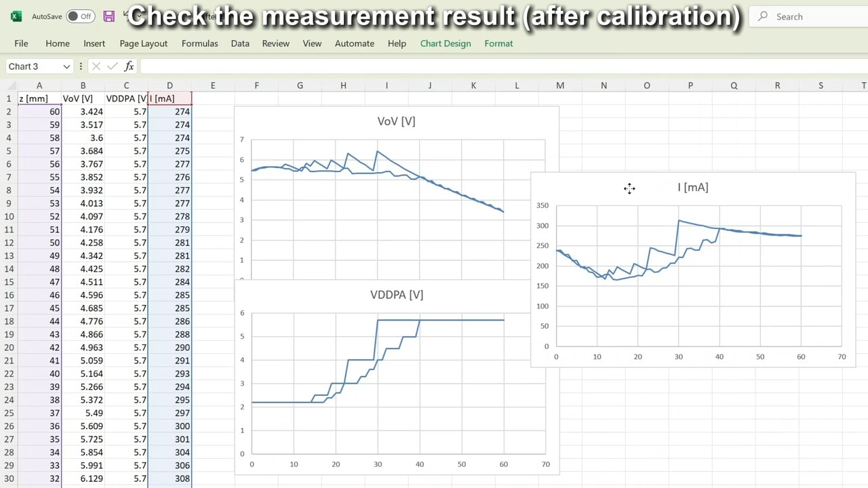
Task: Switch to the Chart Design tab
Action: (x=445, y=43)
